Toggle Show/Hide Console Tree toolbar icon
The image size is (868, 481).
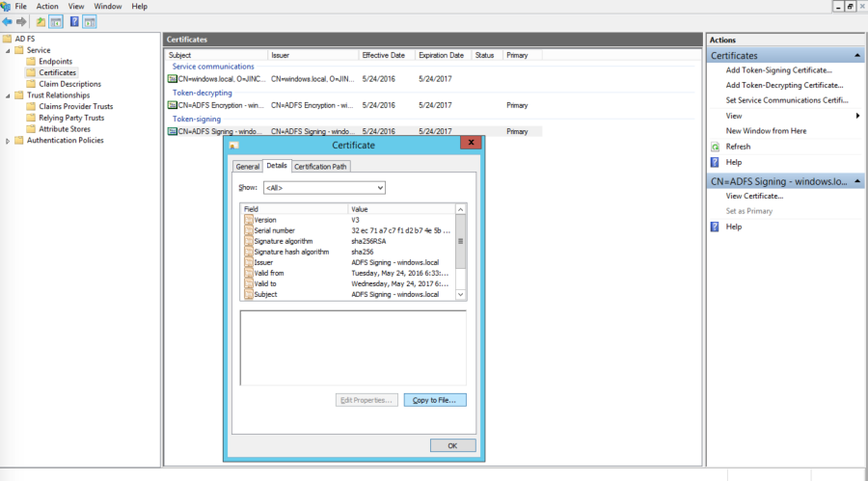pos(56,21)
